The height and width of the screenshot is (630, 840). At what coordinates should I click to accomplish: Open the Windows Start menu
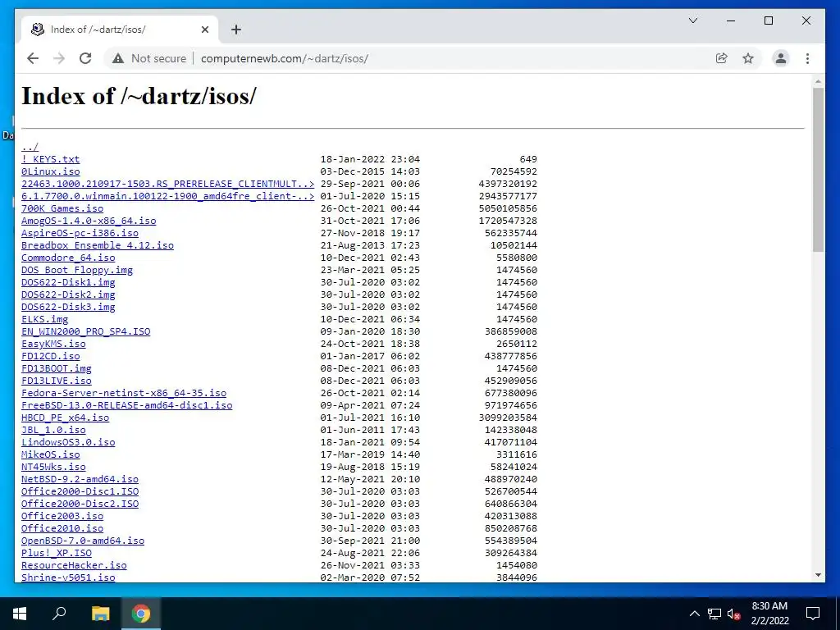(20, 614)
